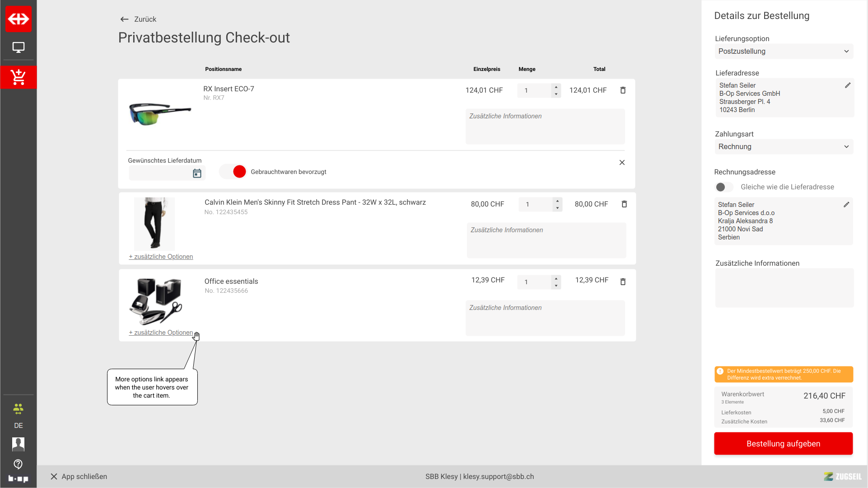Remove Office essentials with trash icon

(x=623, y=282)
